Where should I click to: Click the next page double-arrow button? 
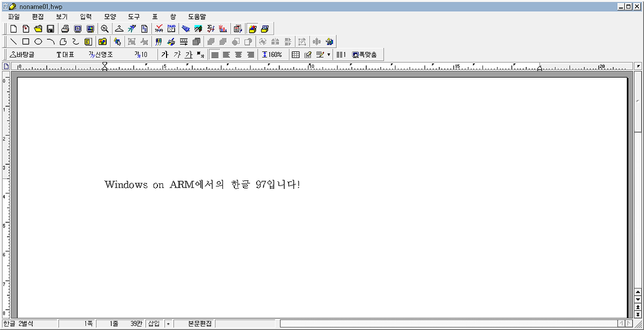click(x=638, y=314)
